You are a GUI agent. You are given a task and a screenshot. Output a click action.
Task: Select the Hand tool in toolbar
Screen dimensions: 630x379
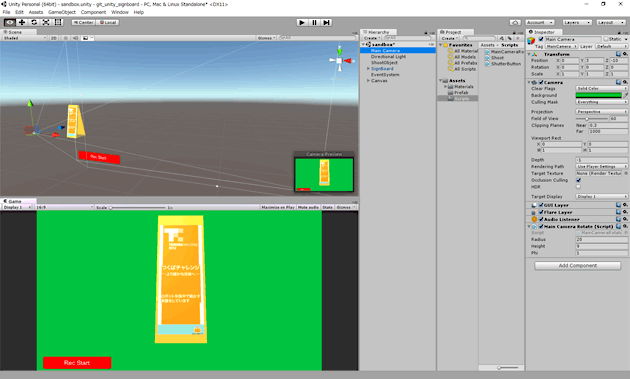(10, 23)
